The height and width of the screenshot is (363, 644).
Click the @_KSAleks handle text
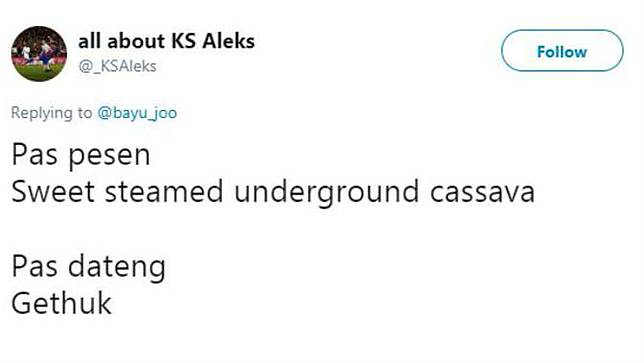point(117,66)
